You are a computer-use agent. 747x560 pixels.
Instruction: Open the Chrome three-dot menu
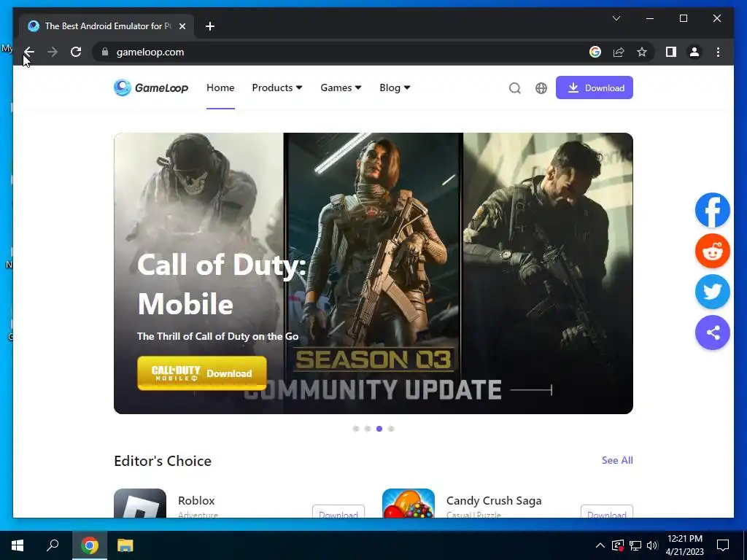pos(718,52)
